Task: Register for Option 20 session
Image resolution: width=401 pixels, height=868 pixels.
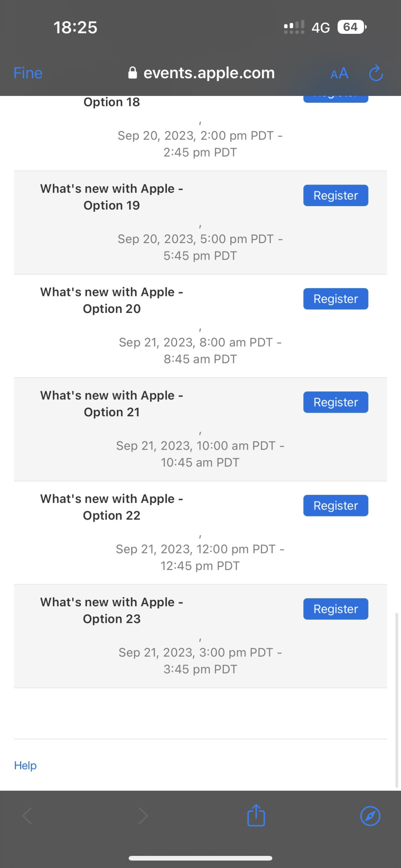Action: tap(335, 299)
